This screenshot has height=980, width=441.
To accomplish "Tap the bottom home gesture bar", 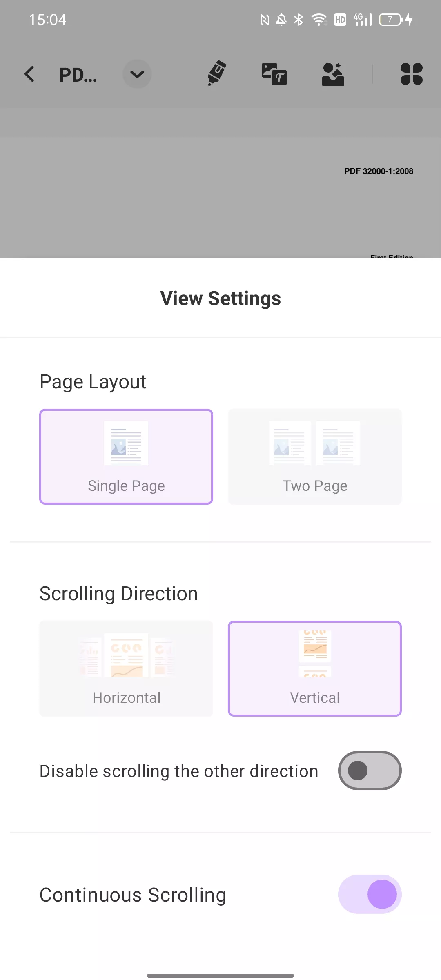I will (220, 976).
